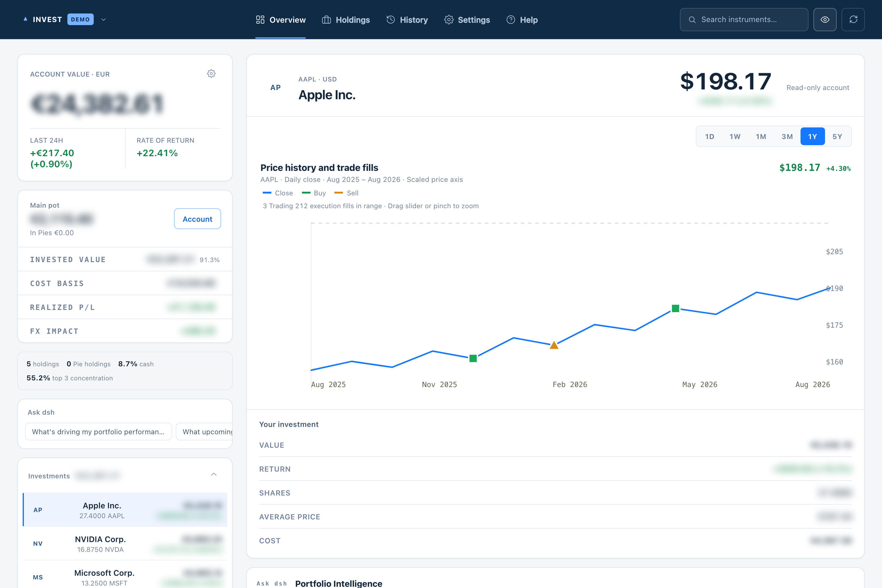Click the Help question mark icon
882x588 pixels.
click(511, 20)
